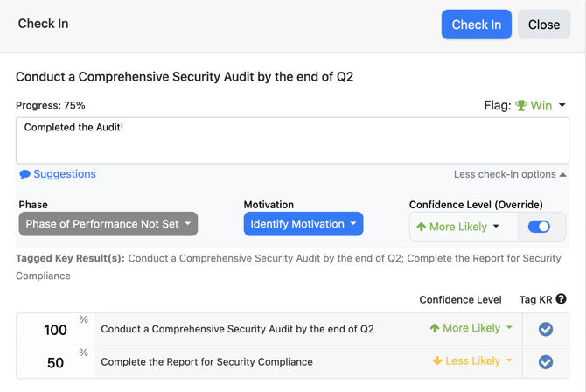Open the Identify Motivation dropdown
Screen dimensions: 586x392
pyautogui.click(x=303, y=224)
